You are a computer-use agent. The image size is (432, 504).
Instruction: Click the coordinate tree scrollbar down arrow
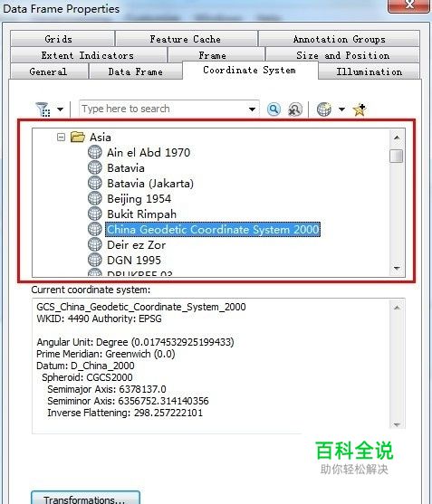pyautogui.click(x=397, y=269)
